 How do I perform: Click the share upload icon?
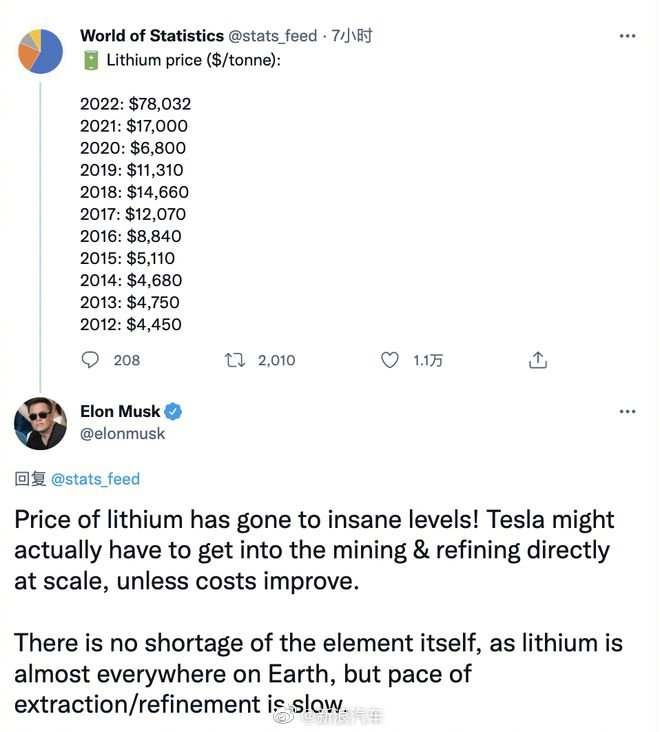coord(537,360)
